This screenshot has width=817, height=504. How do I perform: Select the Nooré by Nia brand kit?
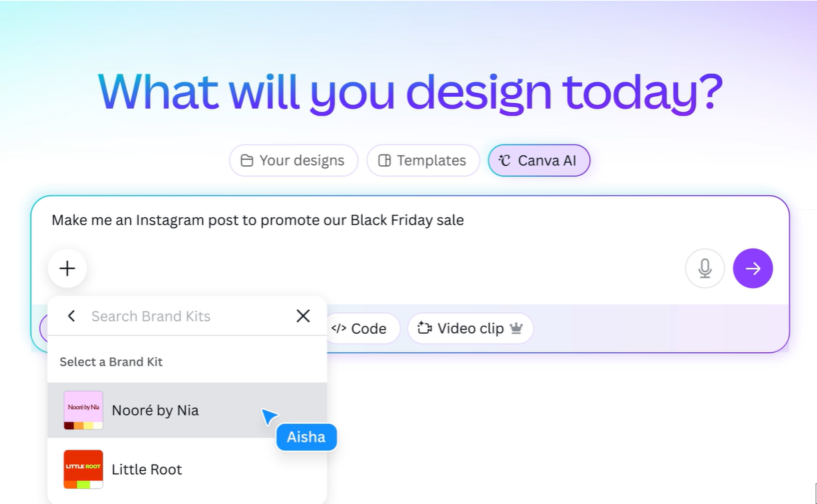pyautogui.click(x=155, y=410)
